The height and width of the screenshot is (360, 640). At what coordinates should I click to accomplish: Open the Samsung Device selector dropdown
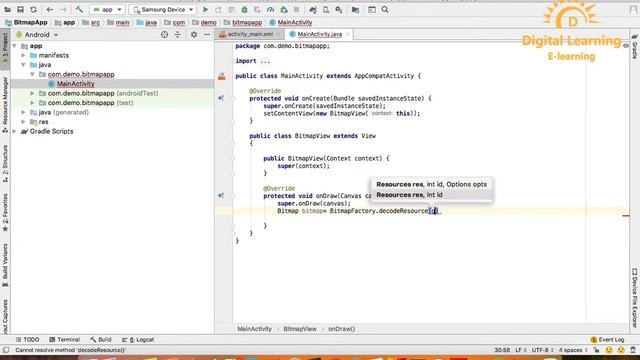click(162, 9)
